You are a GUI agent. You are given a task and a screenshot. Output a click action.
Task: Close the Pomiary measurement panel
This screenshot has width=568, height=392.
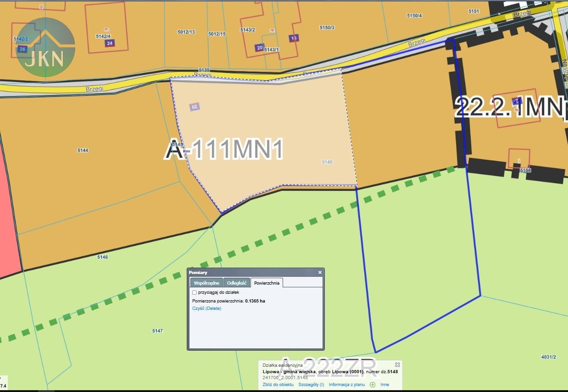point(320,273)
